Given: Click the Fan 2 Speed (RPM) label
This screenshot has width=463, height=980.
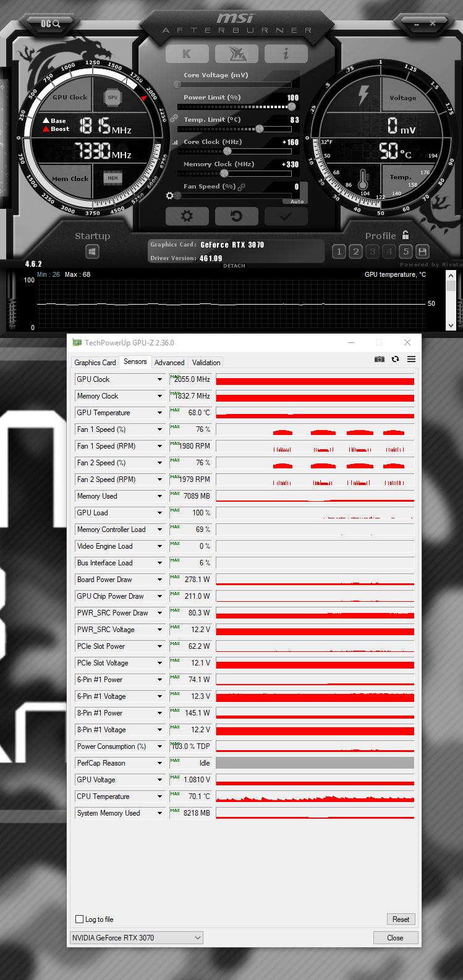Looking at the screenshot, I should click(x=106, y=479).
